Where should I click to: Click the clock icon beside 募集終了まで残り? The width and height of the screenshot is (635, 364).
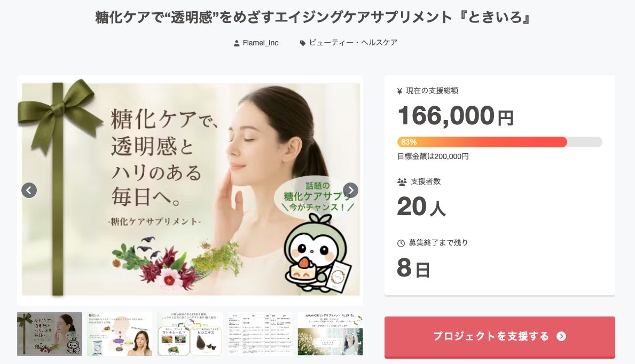tap(401, 243)
